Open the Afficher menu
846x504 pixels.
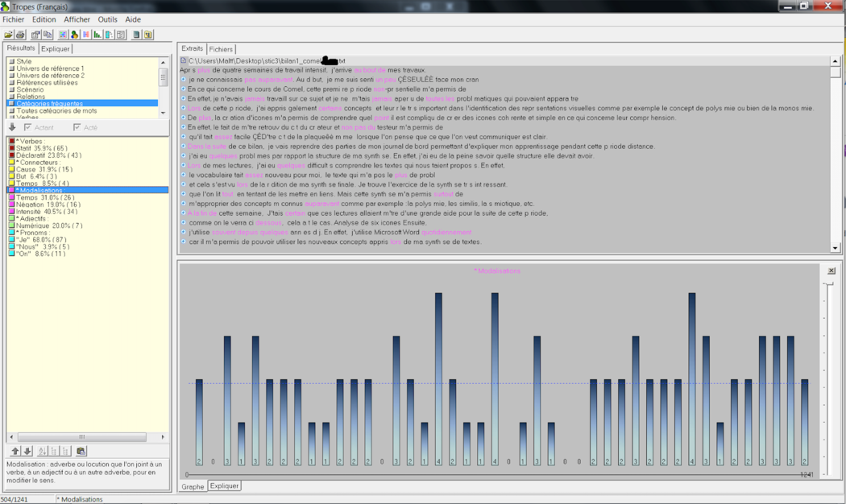coord(77,19)
